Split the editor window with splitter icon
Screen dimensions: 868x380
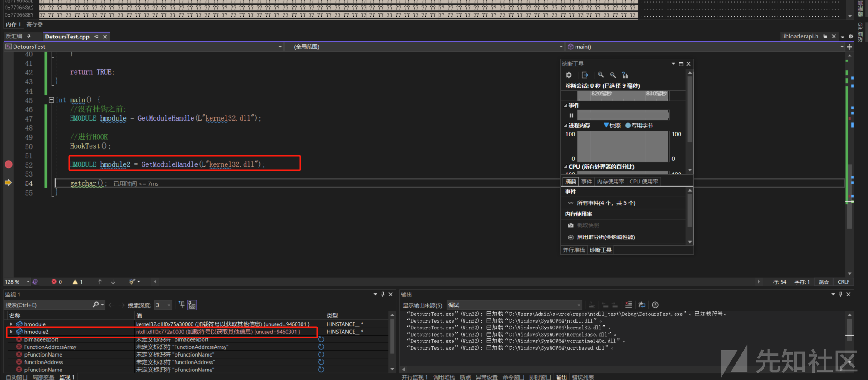click(x=849, y=47)
